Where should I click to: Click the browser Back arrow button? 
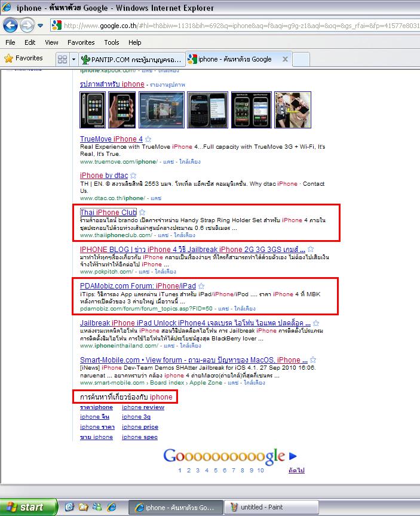tap(10, 25)
